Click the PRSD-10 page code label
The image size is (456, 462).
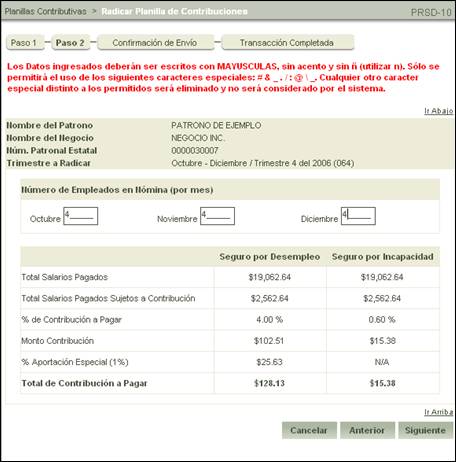coord(431,12)
